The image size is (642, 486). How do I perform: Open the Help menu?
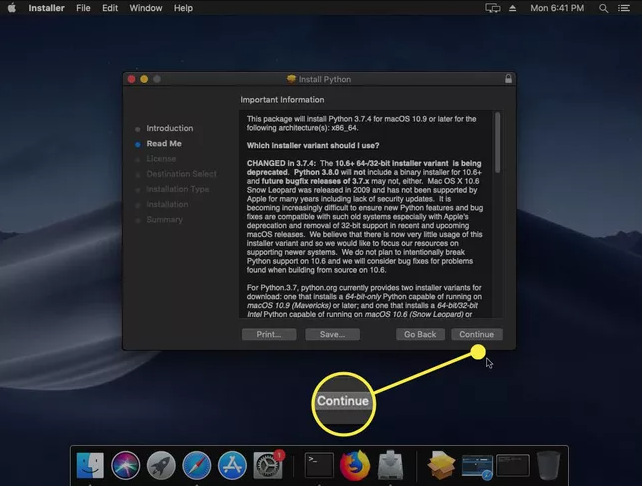[x=183, y=8]
